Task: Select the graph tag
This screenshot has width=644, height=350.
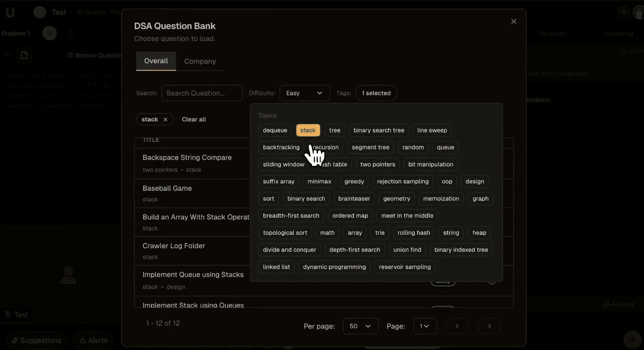Action: [481, 199]
